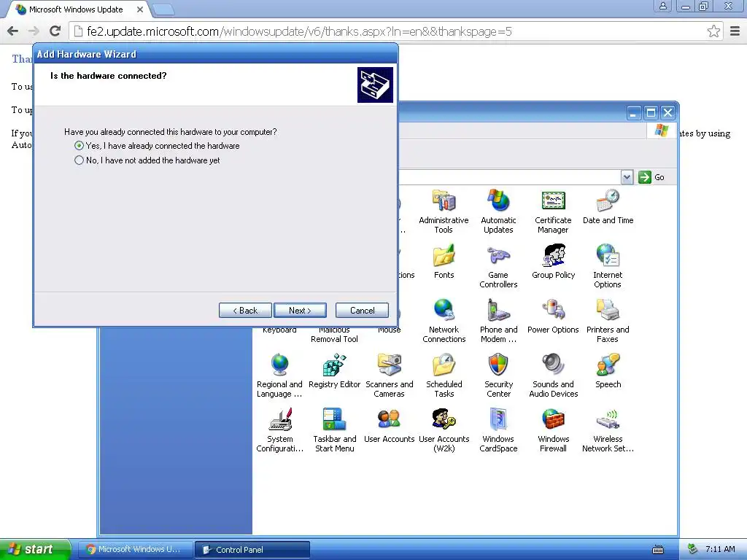Image resolution: width=747 pixels, height=560 pixels.
Task: Select 'No, I have not added the hardware yet'
Action: click(79, 160)
